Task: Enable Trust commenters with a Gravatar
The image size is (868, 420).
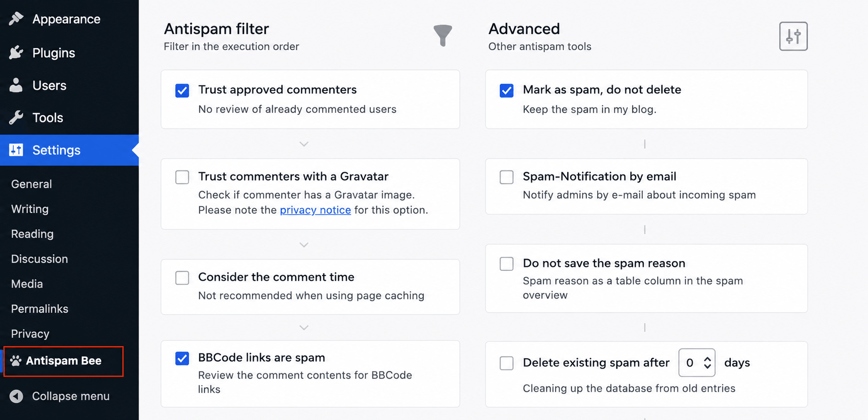Action: (182, 177)
